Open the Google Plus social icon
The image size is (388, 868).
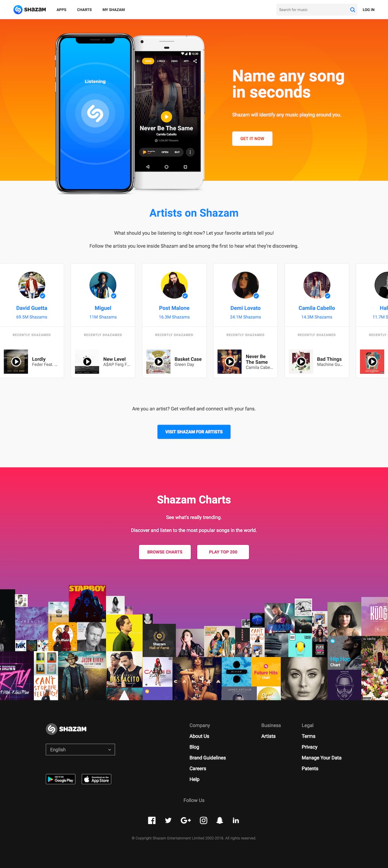pyautogui.click(x=186, y=820)
